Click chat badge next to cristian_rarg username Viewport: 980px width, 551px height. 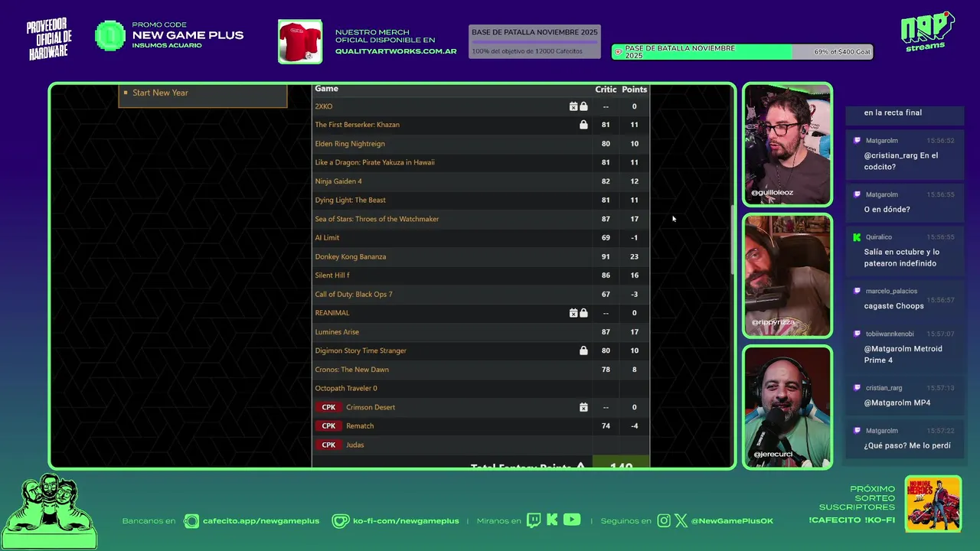click(x=857, y=388)
